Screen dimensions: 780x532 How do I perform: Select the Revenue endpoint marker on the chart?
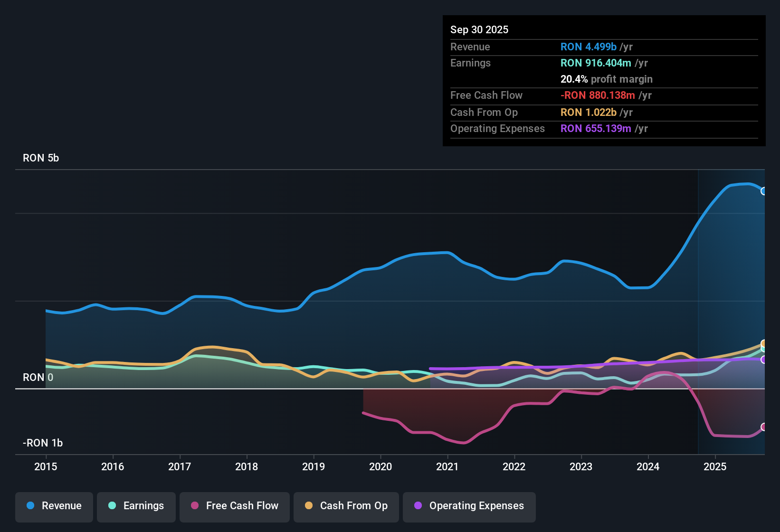point(765,191)
